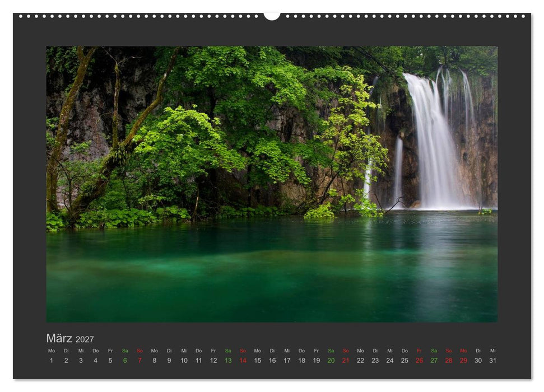Select date 22 in the calendar row

tap(360, 361)
